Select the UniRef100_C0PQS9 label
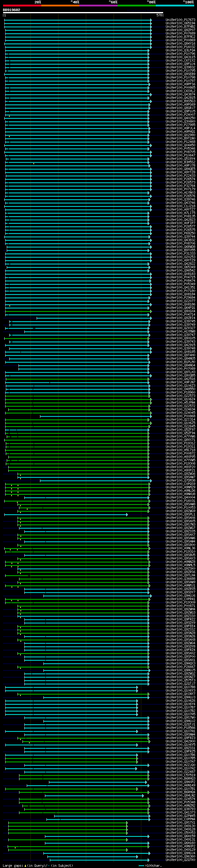Viewport: 197px width, 868px height. (180, 484)
